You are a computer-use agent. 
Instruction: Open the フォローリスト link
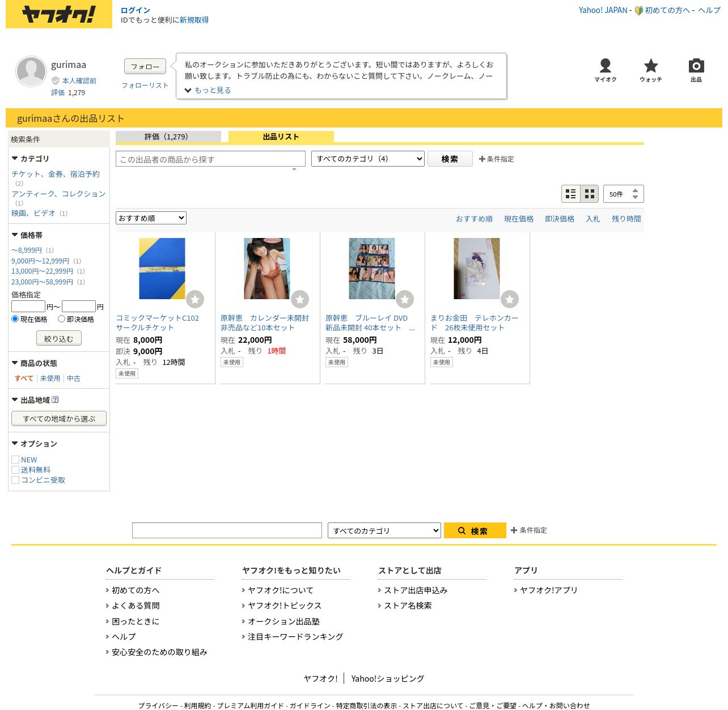click(x=145, y=85)
